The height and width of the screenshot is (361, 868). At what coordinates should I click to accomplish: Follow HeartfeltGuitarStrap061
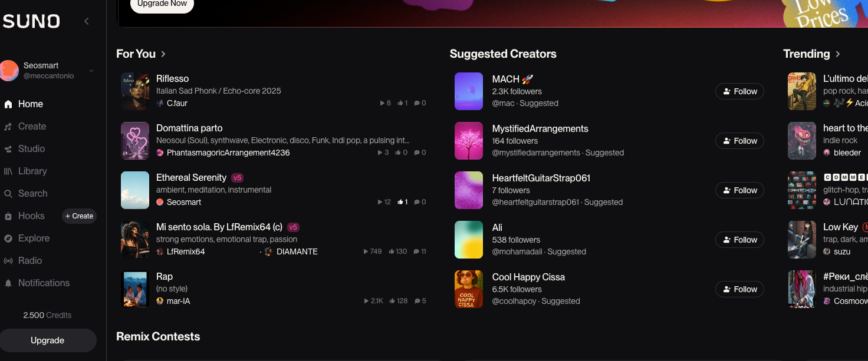tap(739, 190)
